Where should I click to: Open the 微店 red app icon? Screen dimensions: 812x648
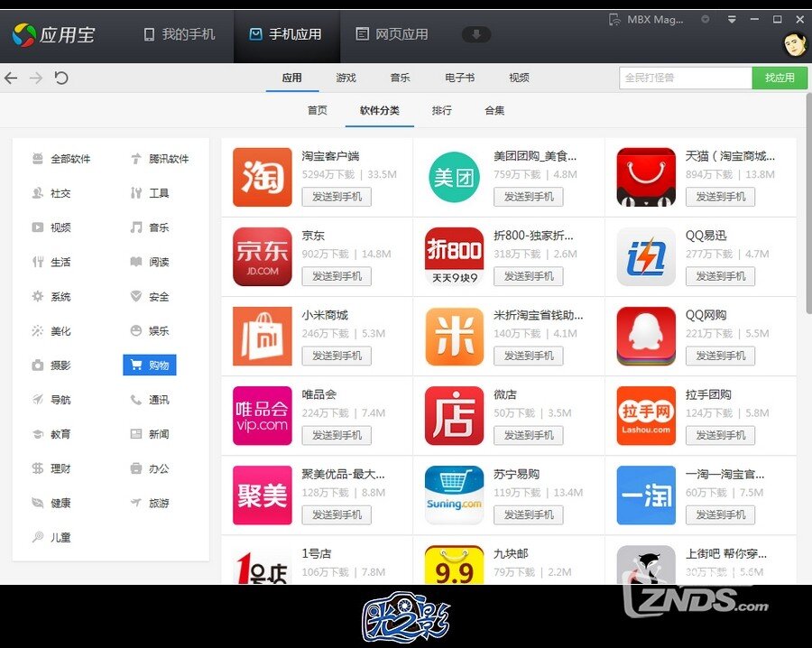(454, 415)
